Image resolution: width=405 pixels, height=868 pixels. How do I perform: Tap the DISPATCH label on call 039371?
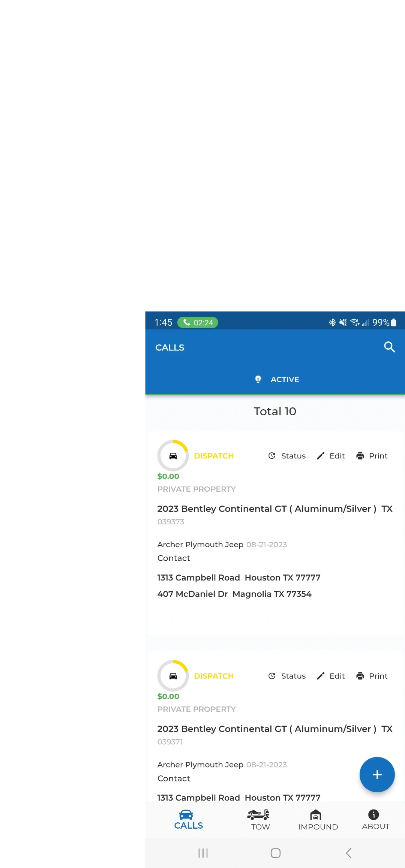pyautogui.click(x=214, y=676)
